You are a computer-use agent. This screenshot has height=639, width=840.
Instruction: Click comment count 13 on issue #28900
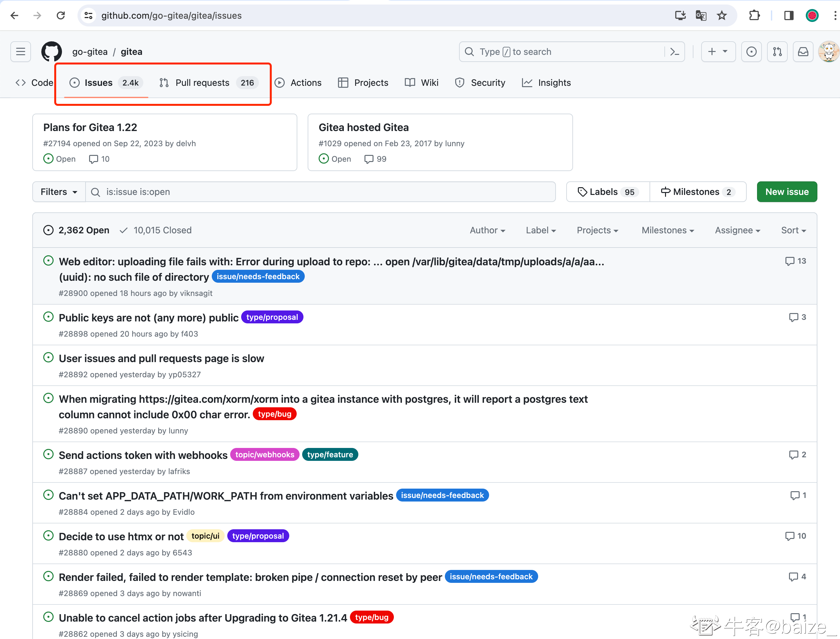[795, 261]
